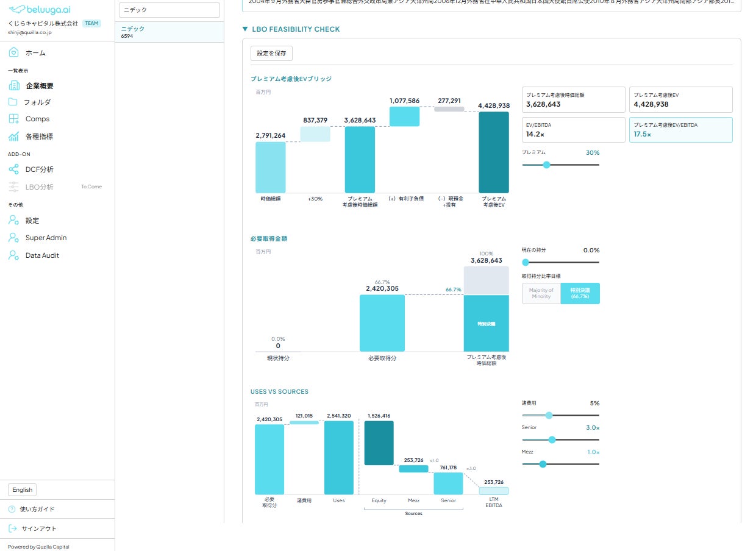Click the プレミアム slider handle
This screenshot has width=756, height=551.
(546, 165)
